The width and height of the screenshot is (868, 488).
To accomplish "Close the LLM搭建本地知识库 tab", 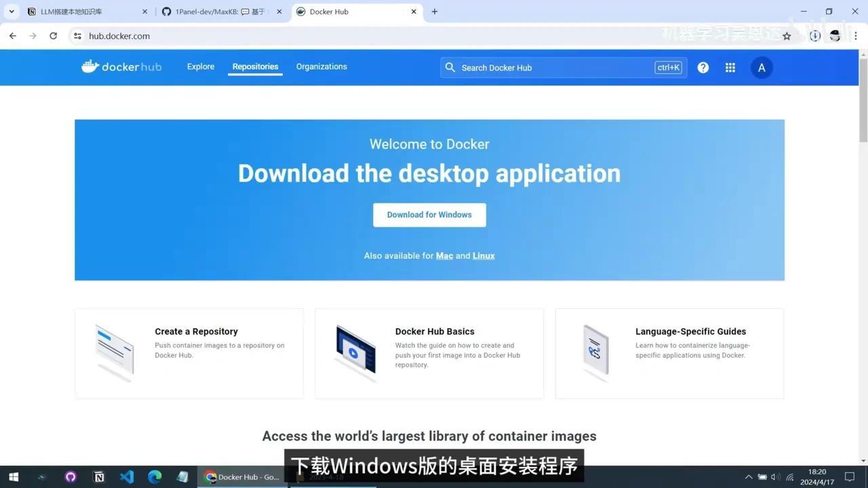I will point(144,12).
